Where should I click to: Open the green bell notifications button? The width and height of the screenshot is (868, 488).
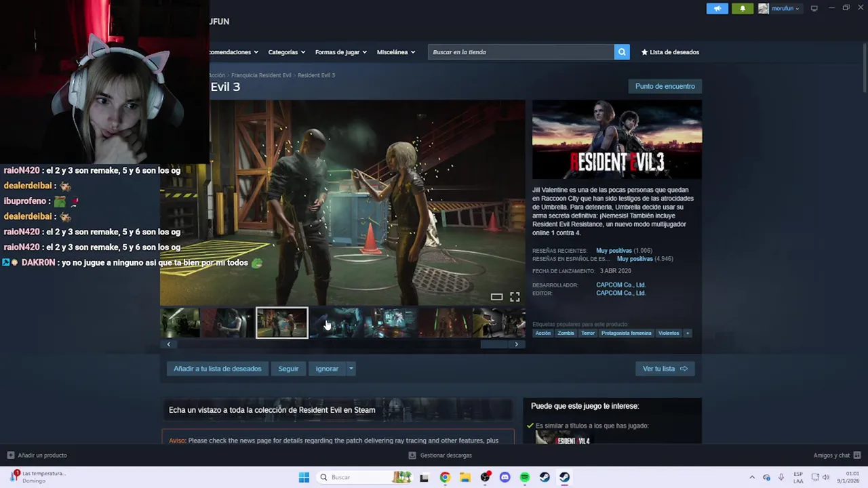pos(743,8)
